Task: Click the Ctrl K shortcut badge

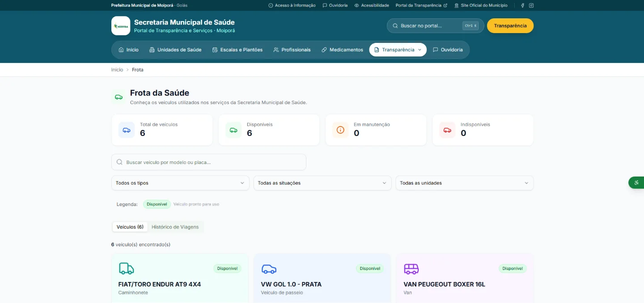Action: [x=470, y=26]
